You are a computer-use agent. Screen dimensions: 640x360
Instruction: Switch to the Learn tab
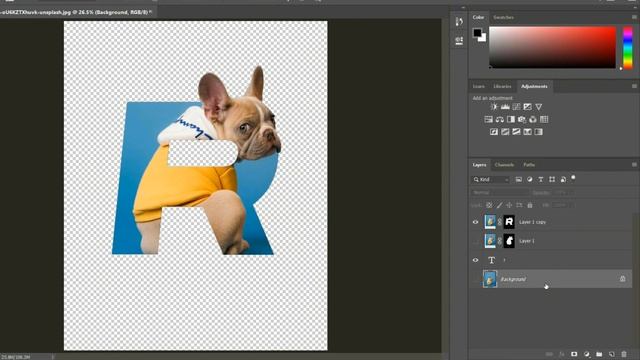tap(478, 87)
